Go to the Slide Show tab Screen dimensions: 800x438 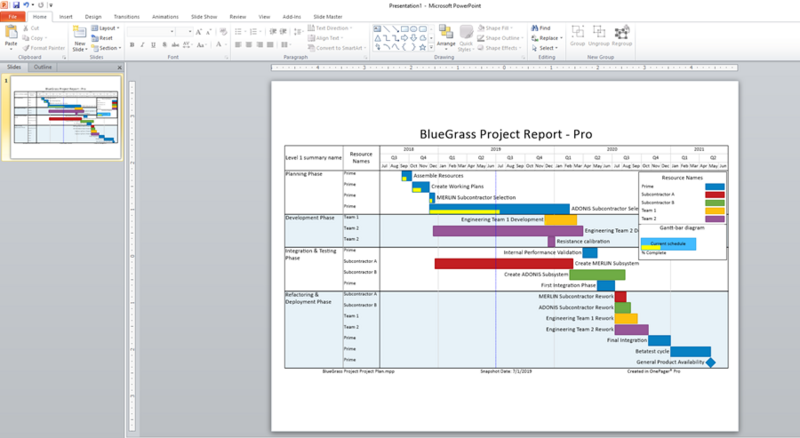(204, 17)
